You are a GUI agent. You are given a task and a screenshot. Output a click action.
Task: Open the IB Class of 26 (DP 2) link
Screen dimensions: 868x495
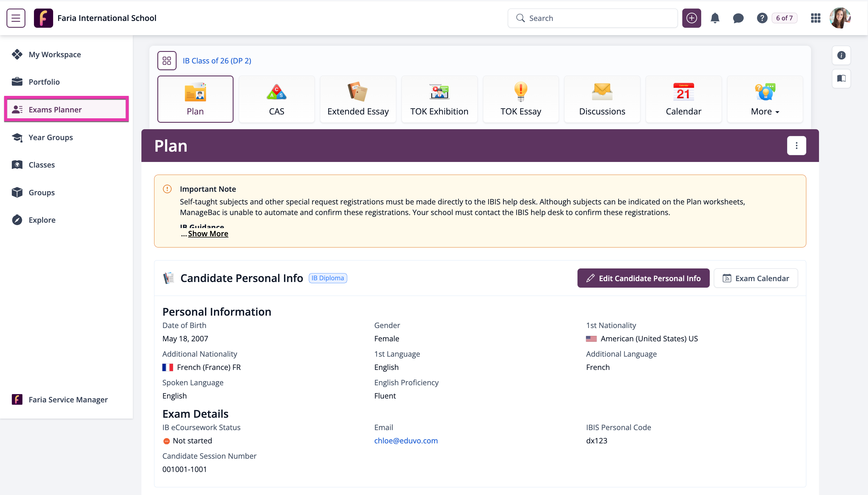217,60
